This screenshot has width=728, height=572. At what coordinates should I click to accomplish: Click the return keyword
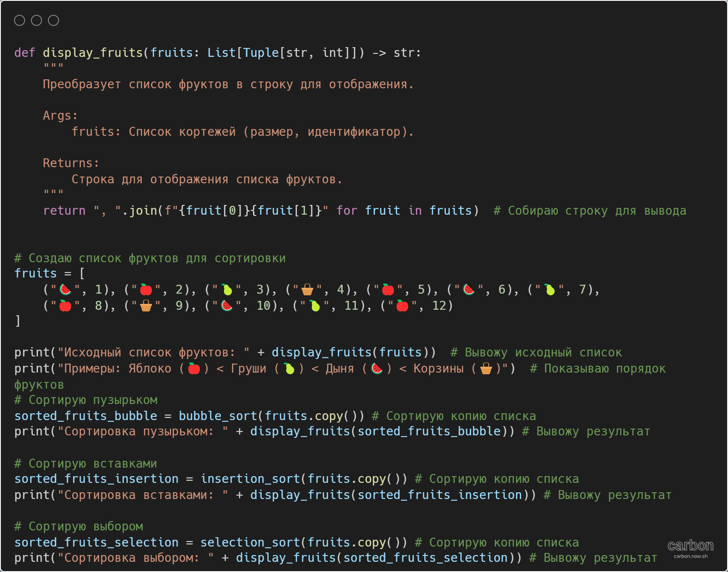pyautogui.click(x=64, y=211)
